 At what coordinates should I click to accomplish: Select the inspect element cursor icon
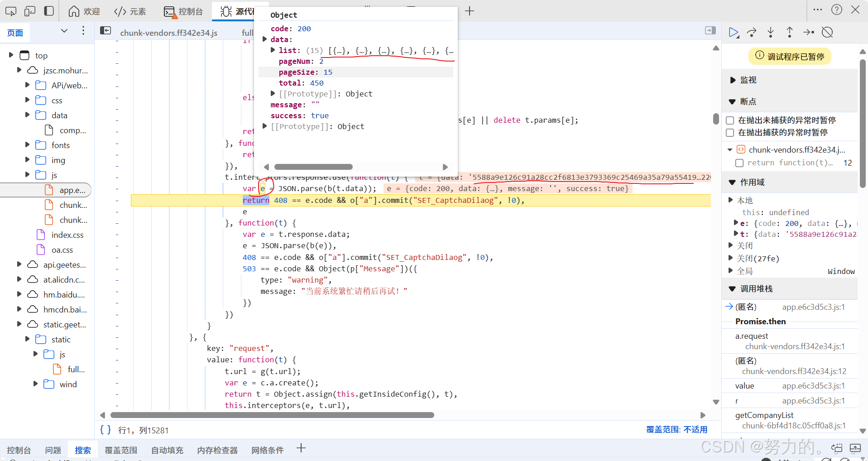point(10,10)
